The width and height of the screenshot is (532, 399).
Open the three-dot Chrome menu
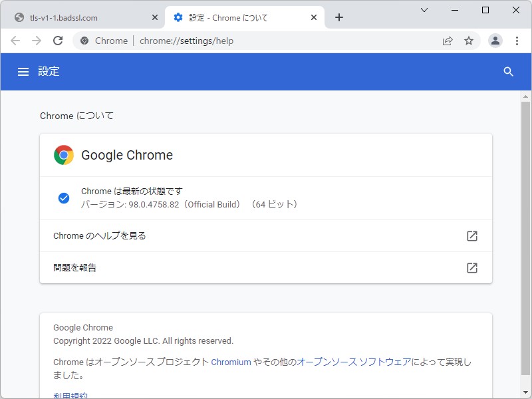click(518, 41)
